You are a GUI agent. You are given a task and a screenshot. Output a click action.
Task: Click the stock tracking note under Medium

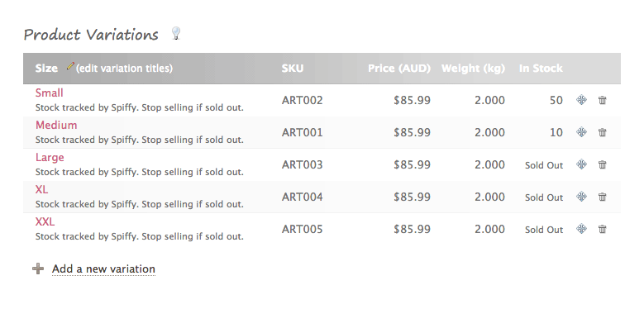pos(139,140)
